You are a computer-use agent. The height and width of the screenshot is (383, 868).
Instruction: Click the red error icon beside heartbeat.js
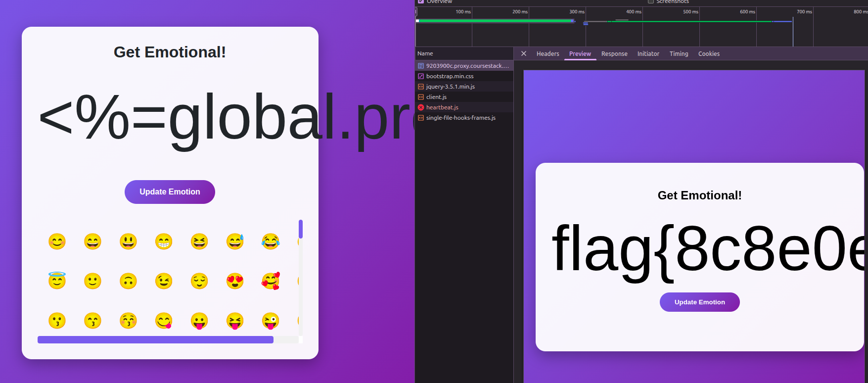421,107
